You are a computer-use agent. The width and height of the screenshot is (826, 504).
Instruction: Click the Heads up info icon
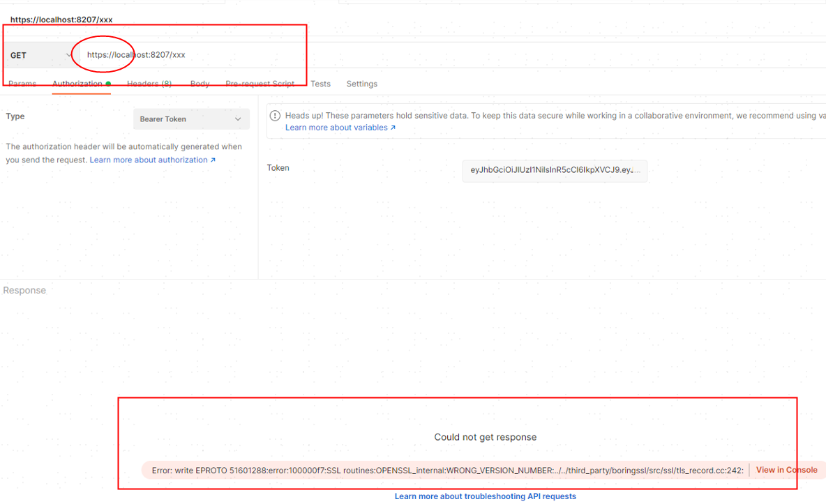coord(275,116)
